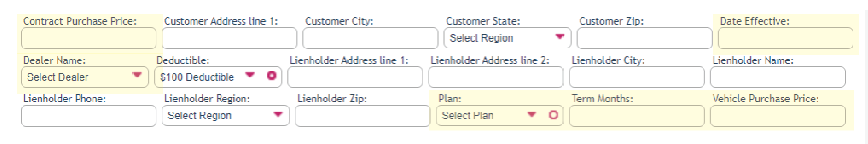Image resolution: width=868 pixels, height=144 pixels.
Task: Focus the Customer Address line 1 field
Action: pyautogui.click(x=230, y=38)
